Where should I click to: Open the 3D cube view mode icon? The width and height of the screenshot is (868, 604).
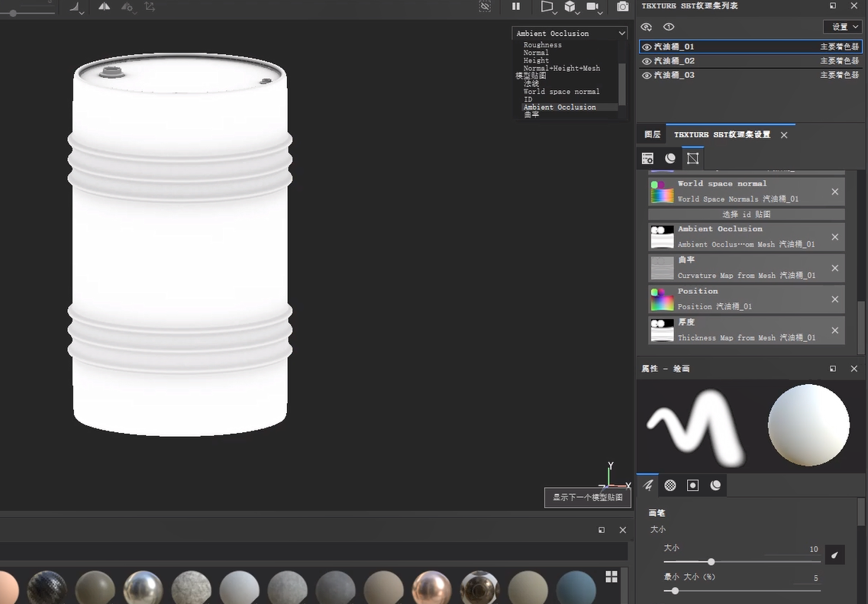(x=570, y=6)
